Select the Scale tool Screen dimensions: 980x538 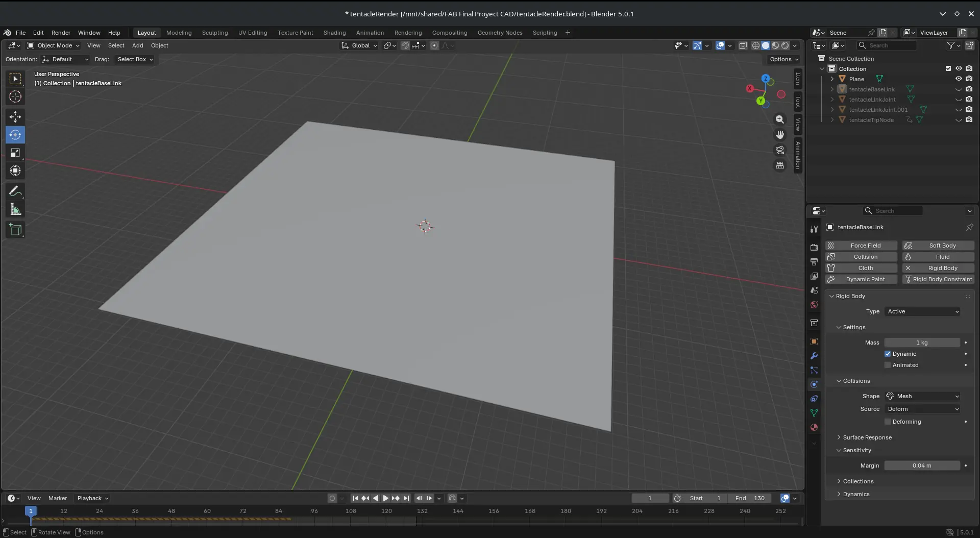point(15,153)
